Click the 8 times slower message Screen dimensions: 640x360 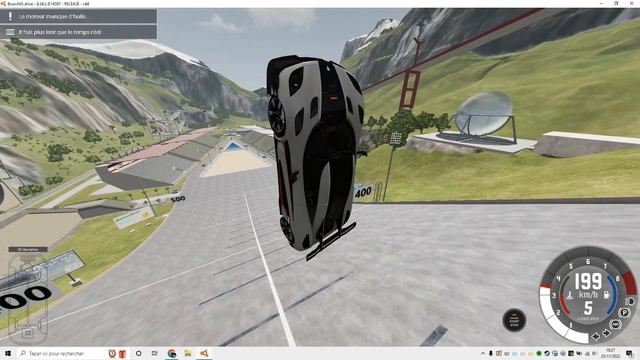(x=60, y=32)
